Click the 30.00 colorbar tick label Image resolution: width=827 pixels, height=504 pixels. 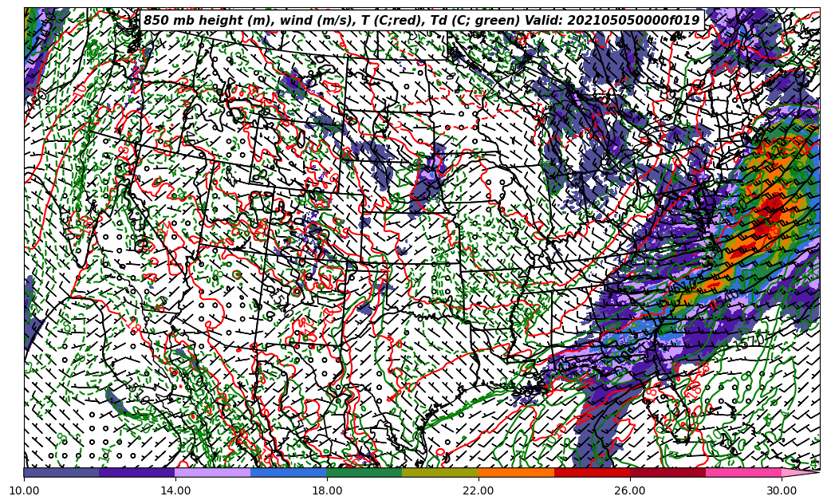782,490
